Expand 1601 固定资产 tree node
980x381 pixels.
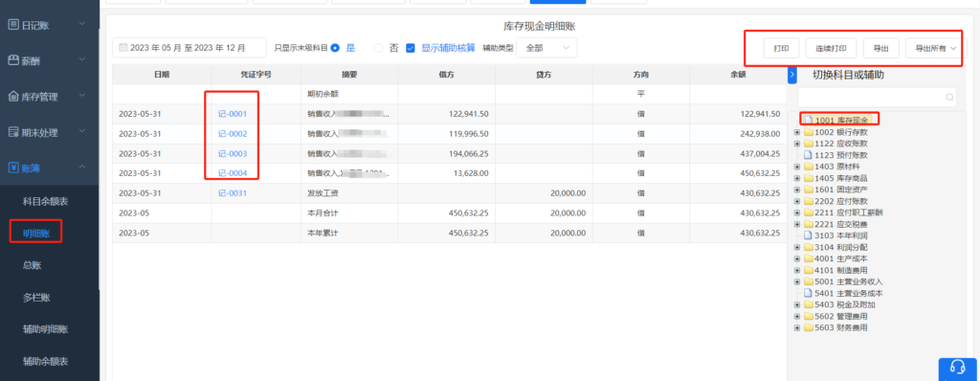[797, 189]
